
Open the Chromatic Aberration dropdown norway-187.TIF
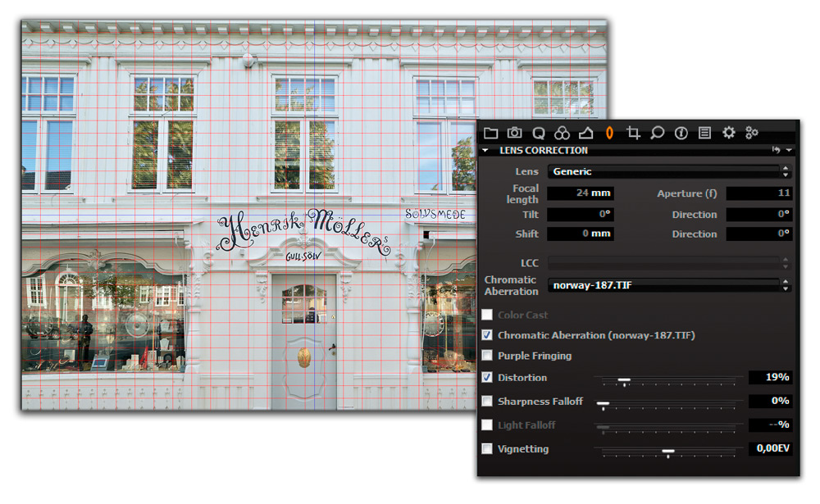tap(669, 285)
